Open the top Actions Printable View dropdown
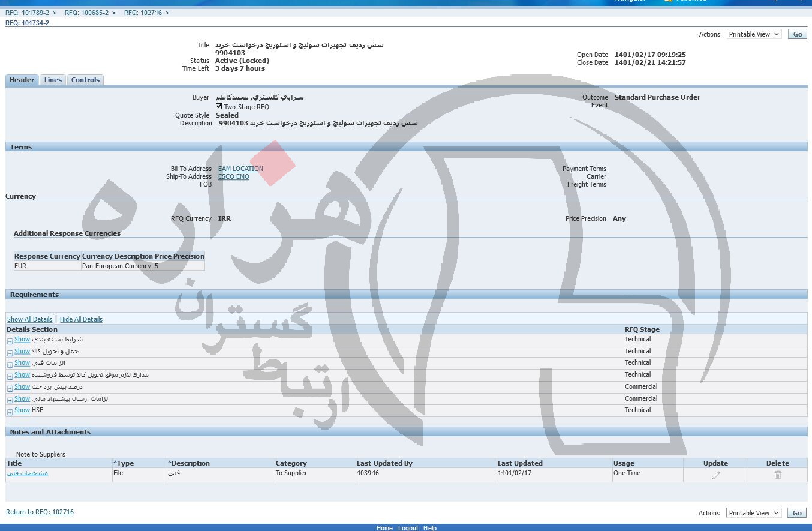The image size is (812, 531). (754, 34)
